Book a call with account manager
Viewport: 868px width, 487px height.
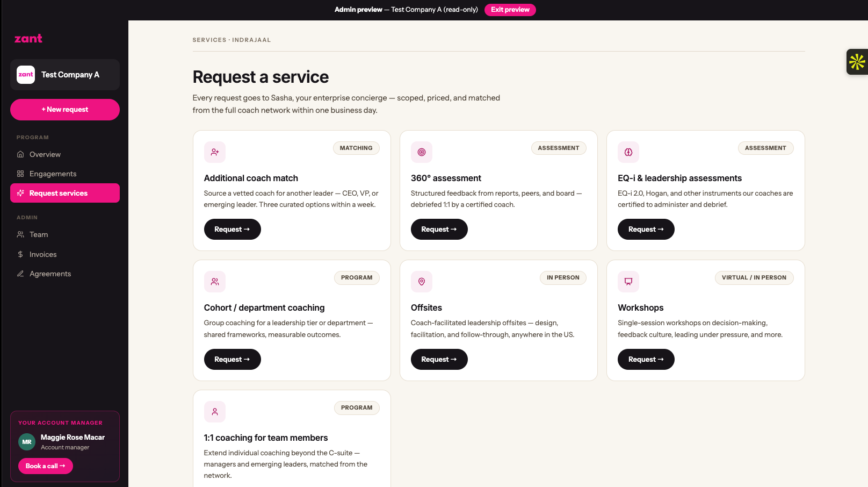coord(46,466)
